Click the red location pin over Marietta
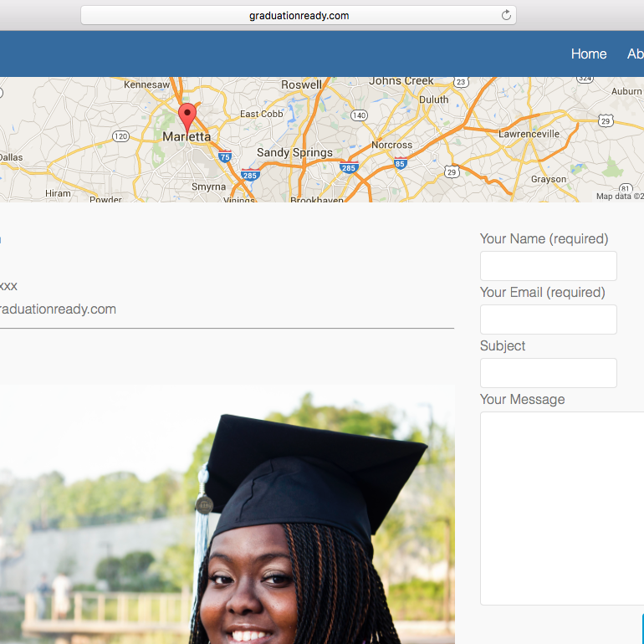644x644 pixels. [x=187, y=116]
